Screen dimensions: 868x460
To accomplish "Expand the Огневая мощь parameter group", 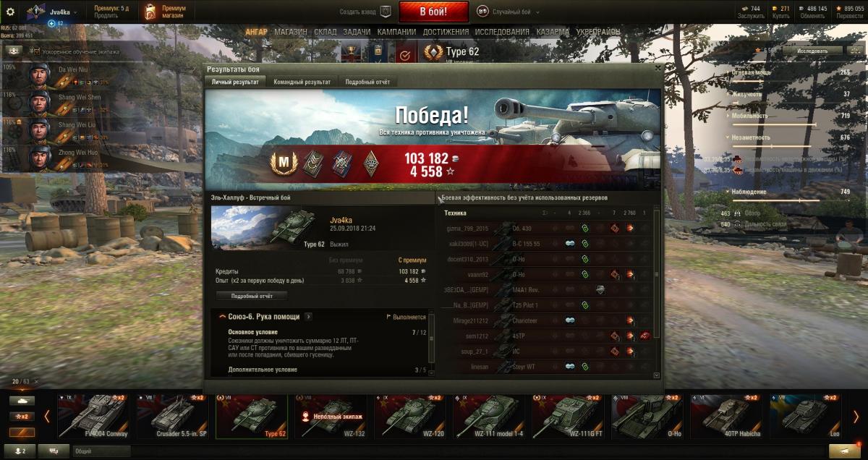I will coord(752,72).
